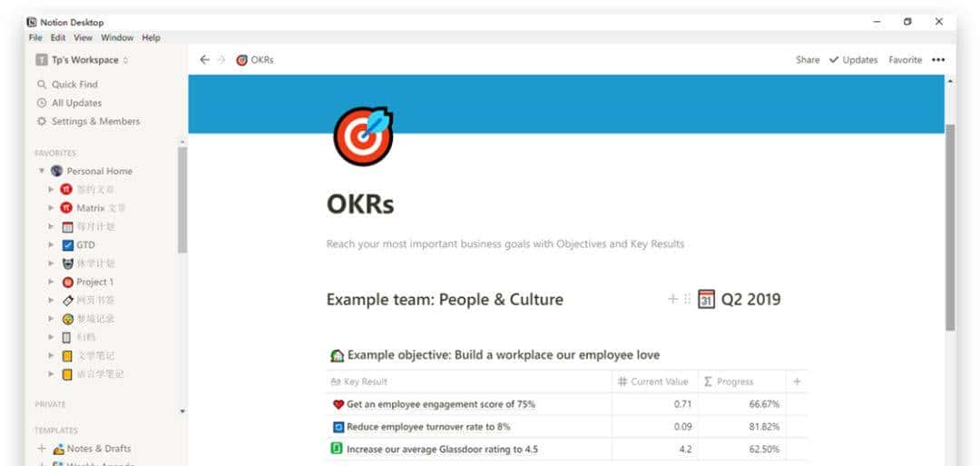The width and height of the screenshot is (980, 466).
Task: Open the Edit menu
Action: pos(58,37)
